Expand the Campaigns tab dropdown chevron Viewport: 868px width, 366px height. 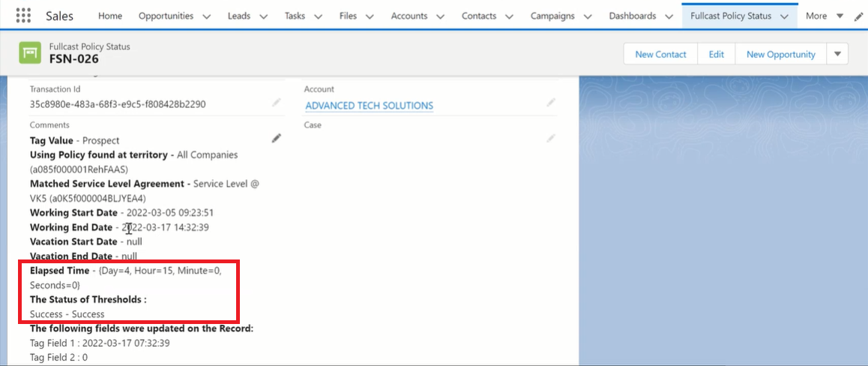coord(588,16)
